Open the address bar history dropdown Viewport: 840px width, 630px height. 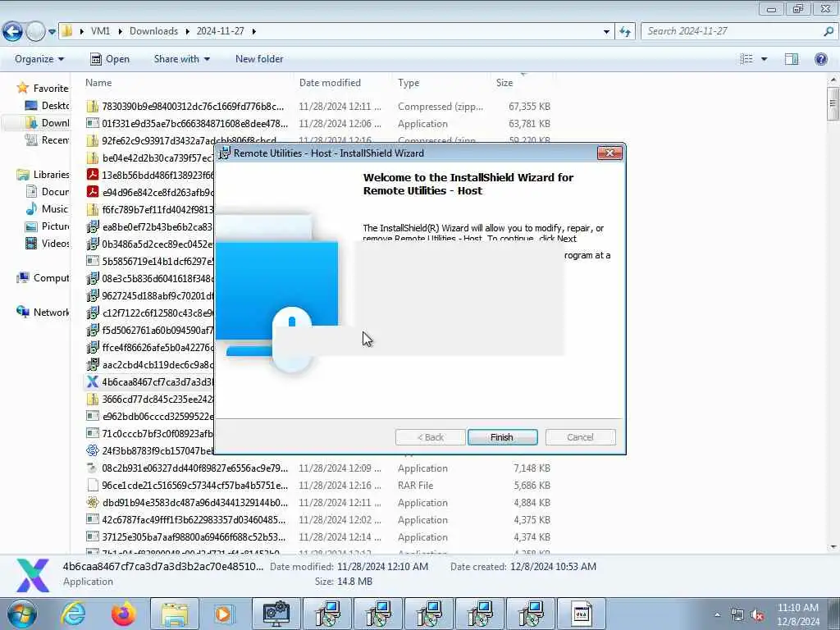click(x=606, y=32)
